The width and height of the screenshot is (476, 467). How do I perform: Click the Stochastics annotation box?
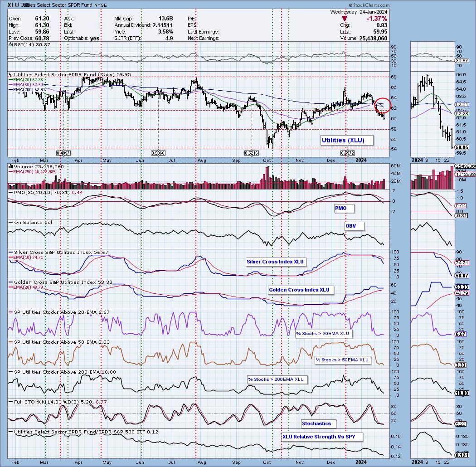(x=318, y=423)
